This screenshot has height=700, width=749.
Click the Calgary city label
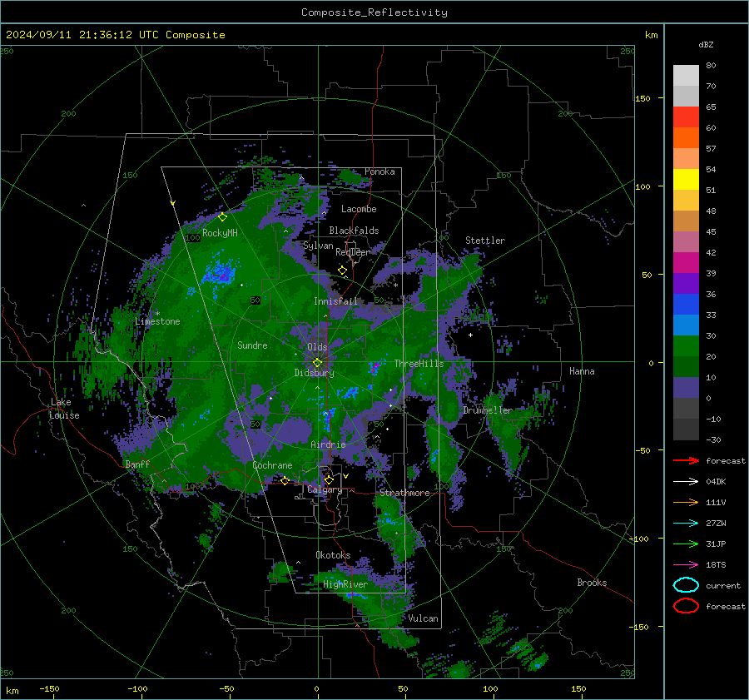(x=325, y=489)
